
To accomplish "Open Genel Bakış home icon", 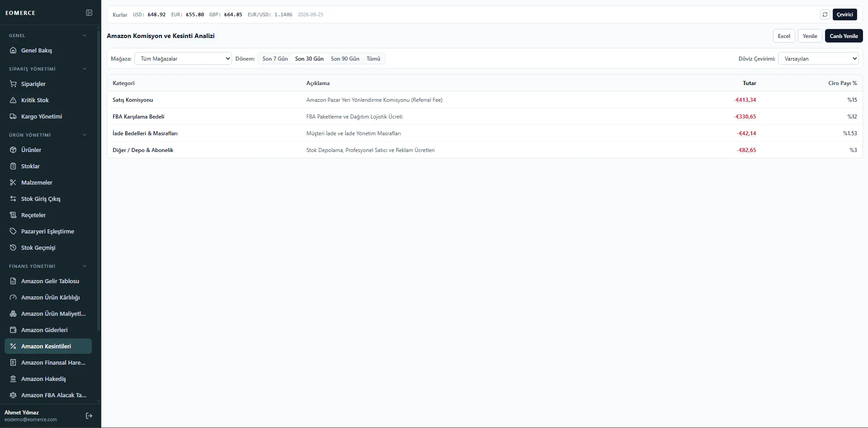I will tap(13, 50).
